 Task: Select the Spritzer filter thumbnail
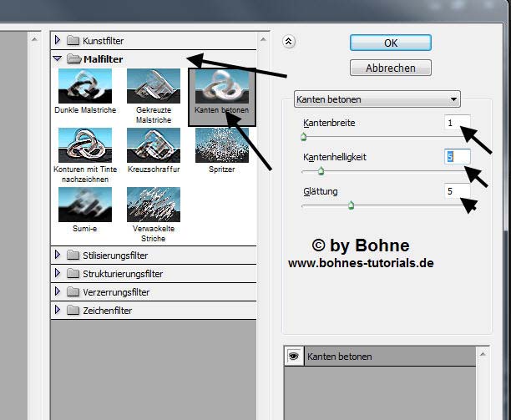(x=221, y=144)
